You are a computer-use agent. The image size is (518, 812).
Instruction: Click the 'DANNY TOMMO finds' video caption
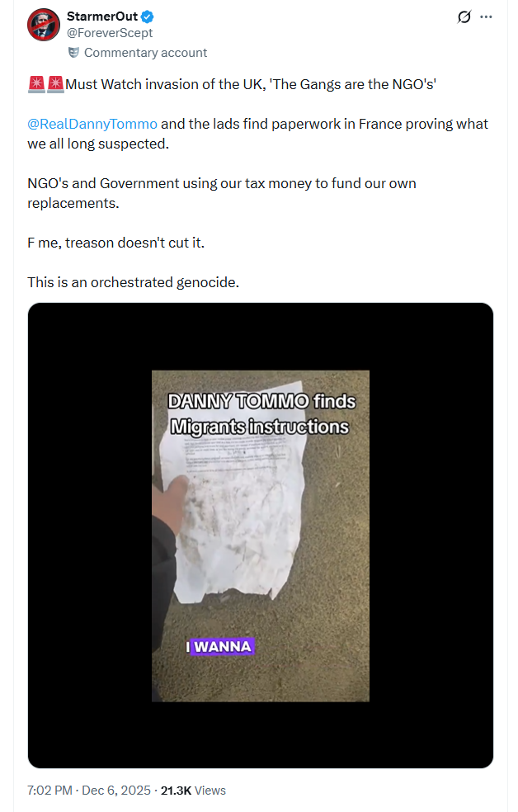261,401
